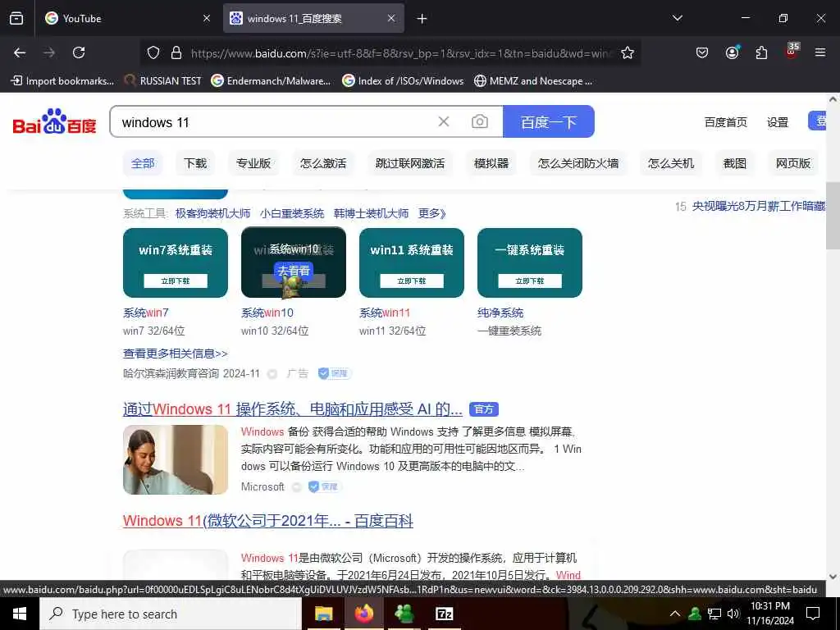Click the 一键系统重装 download card
Viewport: 840px width, 630px height.
pyautogui.click(x=530, y=262)
